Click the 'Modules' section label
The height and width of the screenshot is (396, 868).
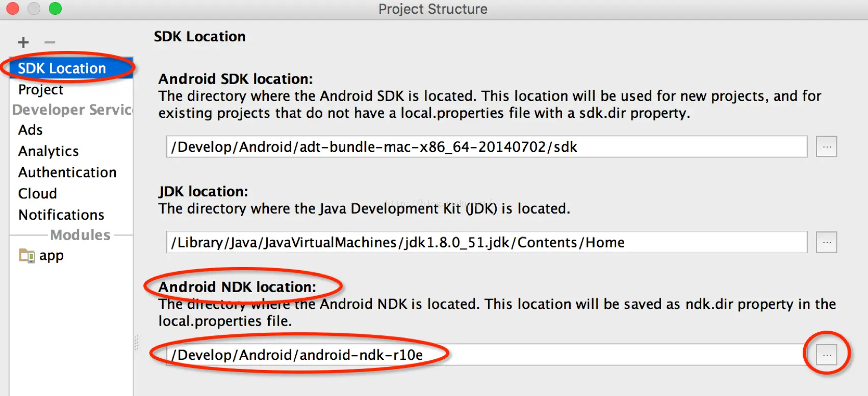point(81,235)
